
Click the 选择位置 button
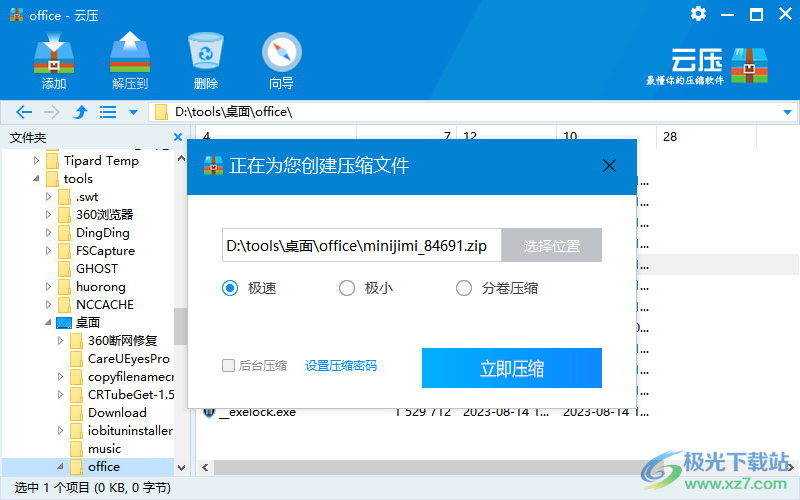[x=552, y=245]
